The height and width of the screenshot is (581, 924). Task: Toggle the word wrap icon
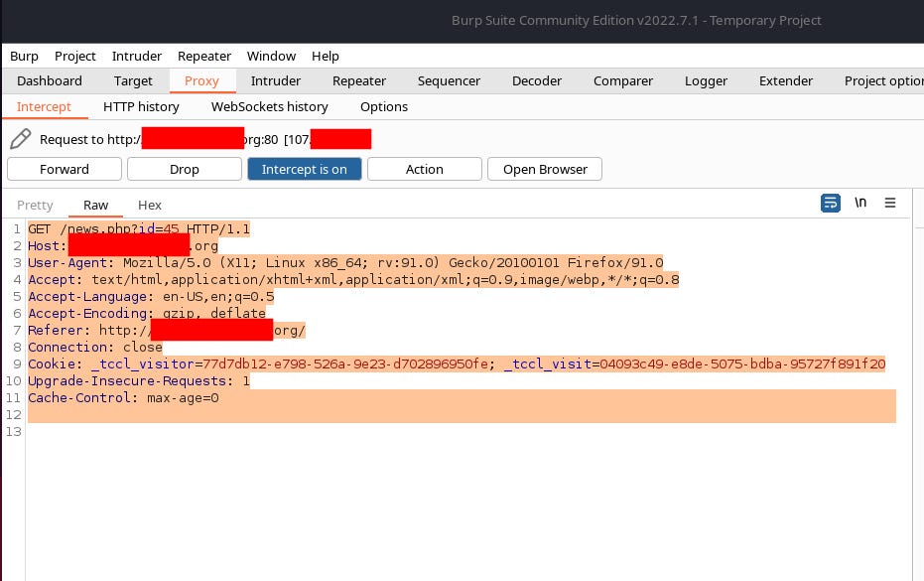pos(831,203)
